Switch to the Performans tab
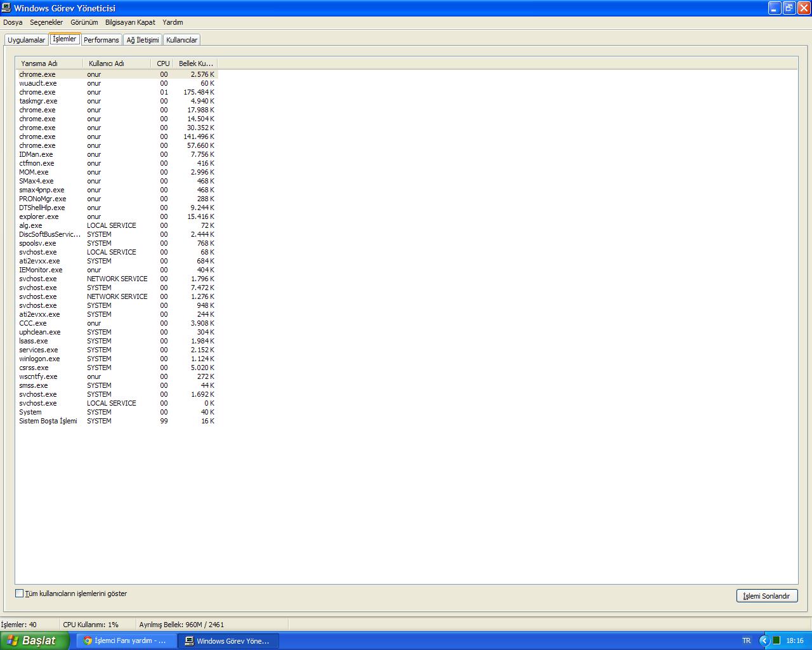Image resolution: width=812 pixels, height=650 pixels. point(101,40)
